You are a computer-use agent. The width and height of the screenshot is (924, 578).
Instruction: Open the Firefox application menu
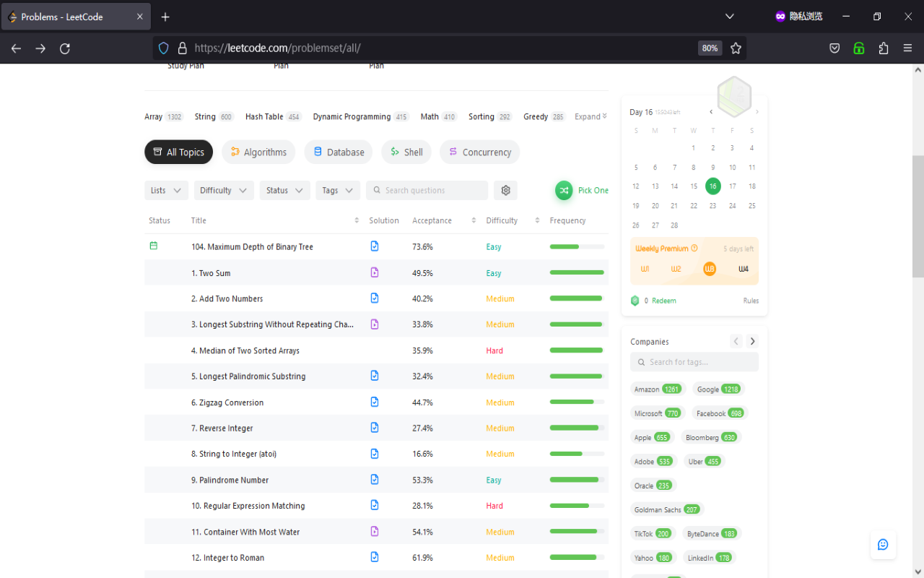pos(908,48)
